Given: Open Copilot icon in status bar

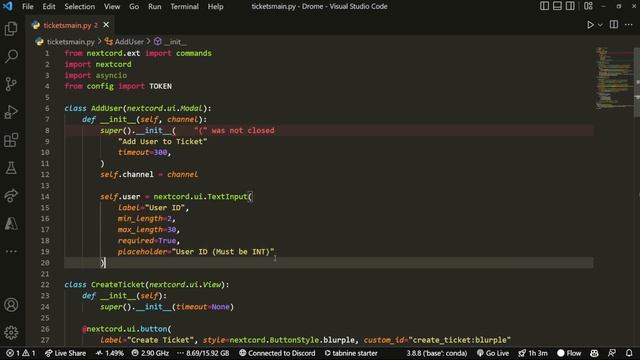Looking at the screenshot, I should 594,353.
